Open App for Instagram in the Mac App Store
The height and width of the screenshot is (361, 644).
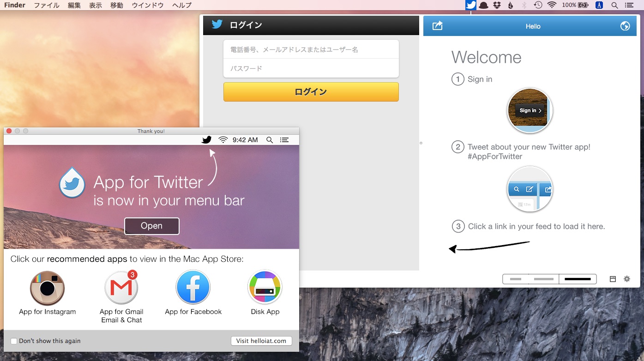click(x=48, y=288)
